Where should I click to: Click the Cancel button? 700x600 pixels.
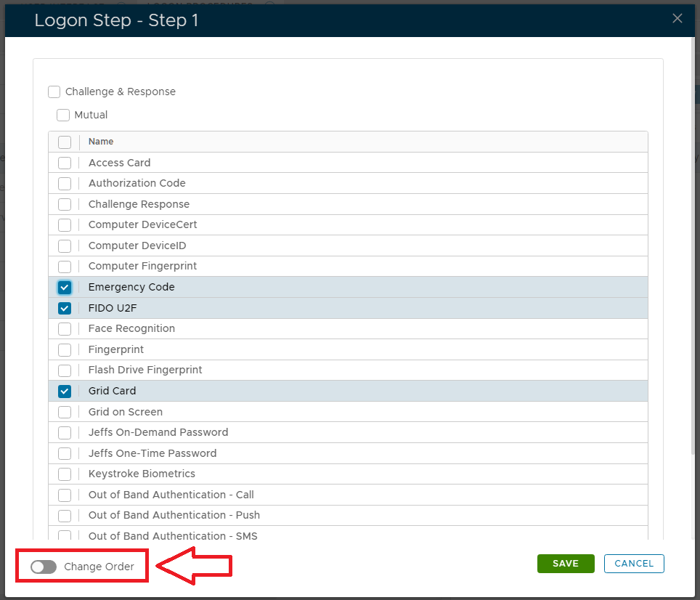click(634, 563)
